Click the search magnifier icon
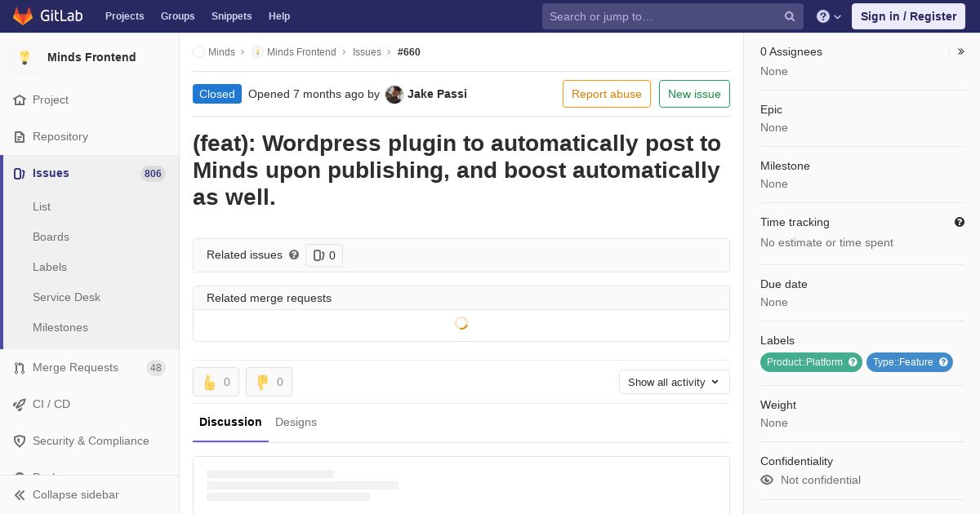The width and height of the screenshot is (980, 514). pos(790,16)
